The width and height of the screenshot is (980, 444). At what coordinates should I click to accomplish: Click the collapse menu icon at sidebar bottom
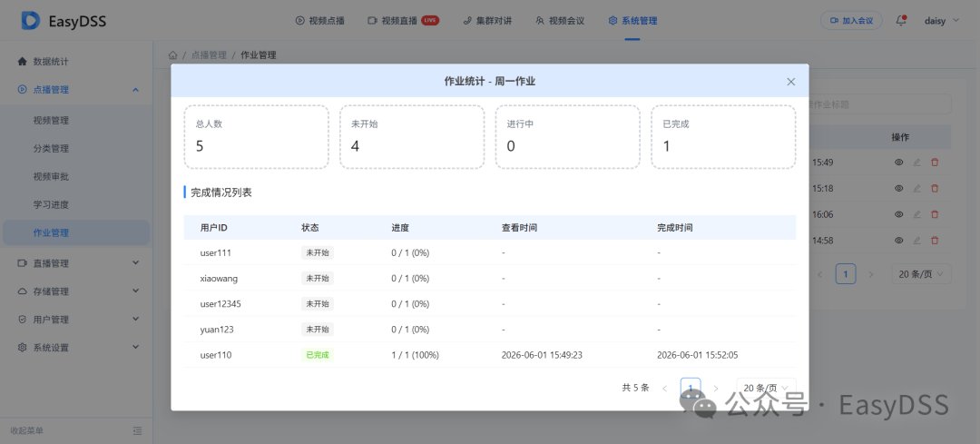[x=138, y=431]
